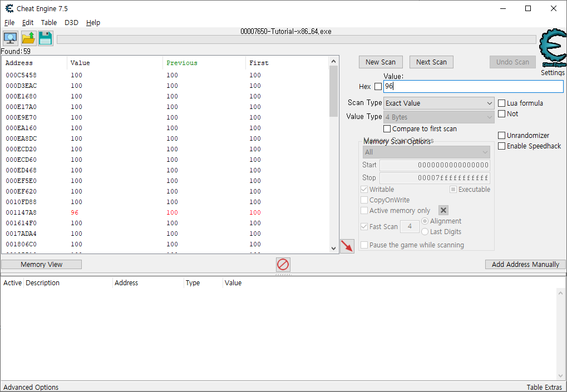This screenshot has width=567, height=392.
Task: Click the Stop address field
Action: [x=435, y=178]
